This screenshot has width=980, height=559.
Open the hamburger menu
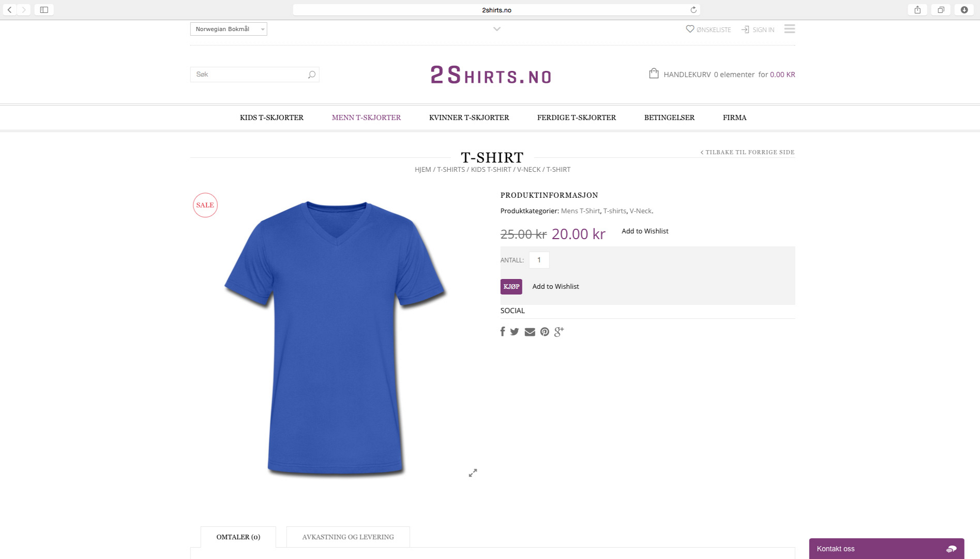pos(790,29)
